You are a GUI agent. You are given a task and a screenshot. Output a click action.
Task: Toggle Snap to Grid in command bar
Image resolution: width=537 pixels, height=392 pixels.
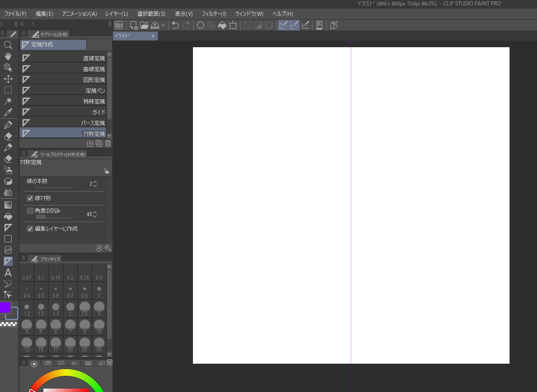(x=305, y=25)
